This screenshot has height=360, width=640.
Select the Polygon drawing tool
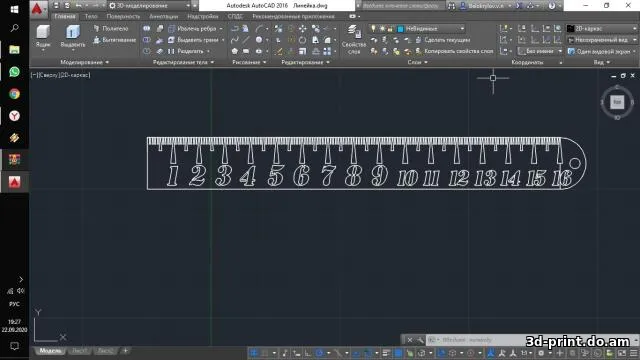point(234,51)
